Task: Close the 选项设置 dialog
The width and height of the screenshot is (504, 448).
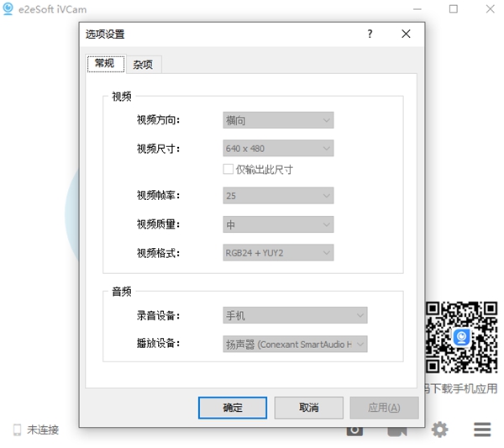Action: pos(406,34)
